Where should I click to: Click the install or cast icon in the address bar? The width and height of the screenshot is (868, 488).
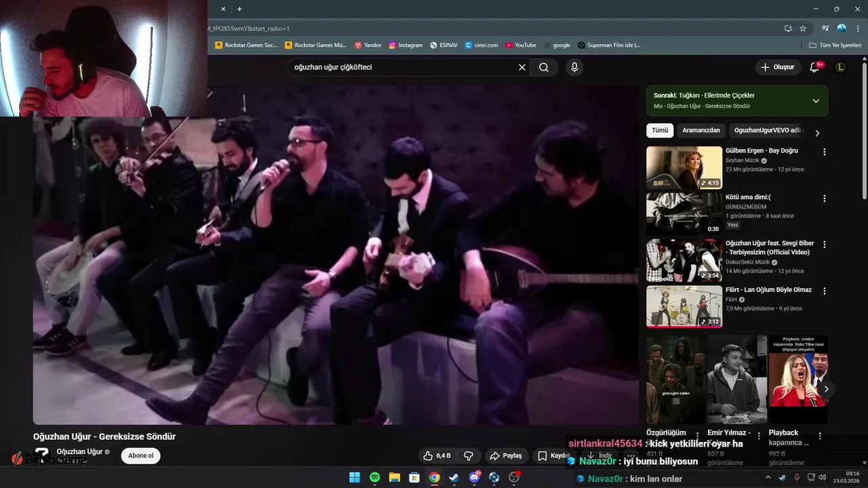(788, 28)
